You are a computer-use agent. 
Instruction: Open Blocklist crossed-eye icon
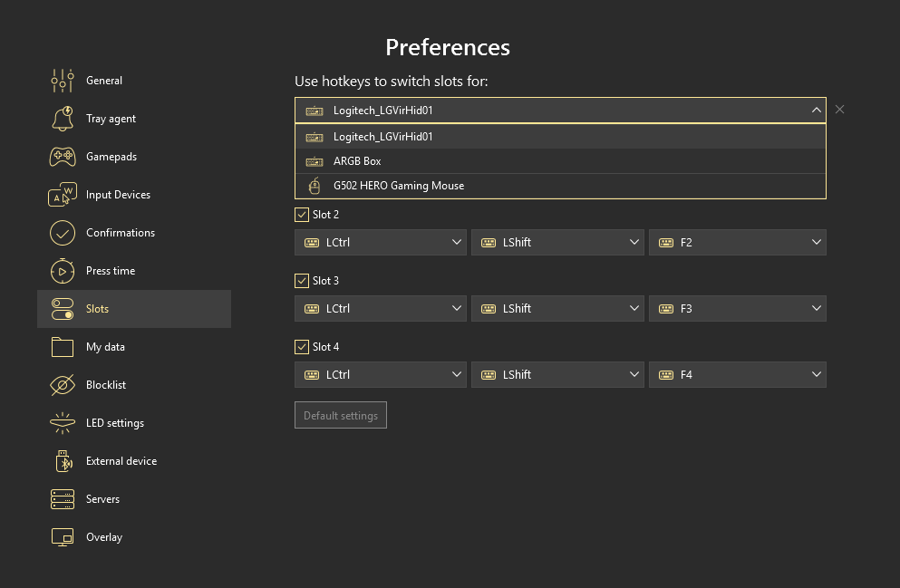point(62,385)
